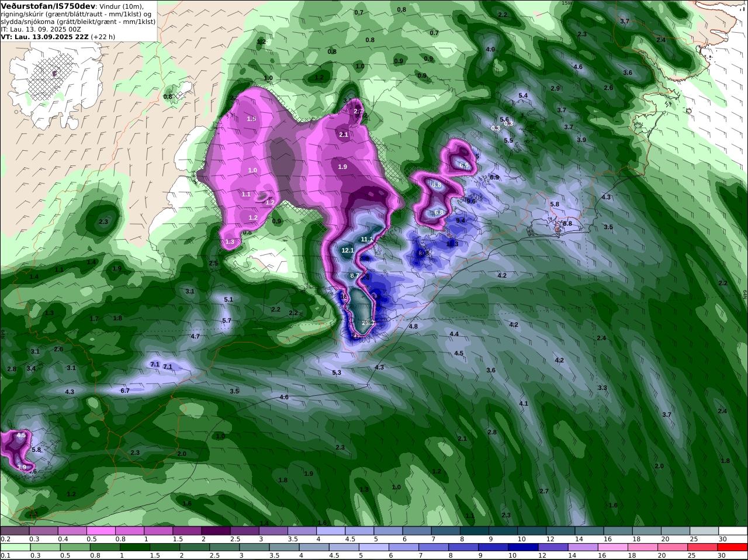Screen dimensions: 748x560
Task: Click the 6.7 value label
Action: tap(124, 390)
